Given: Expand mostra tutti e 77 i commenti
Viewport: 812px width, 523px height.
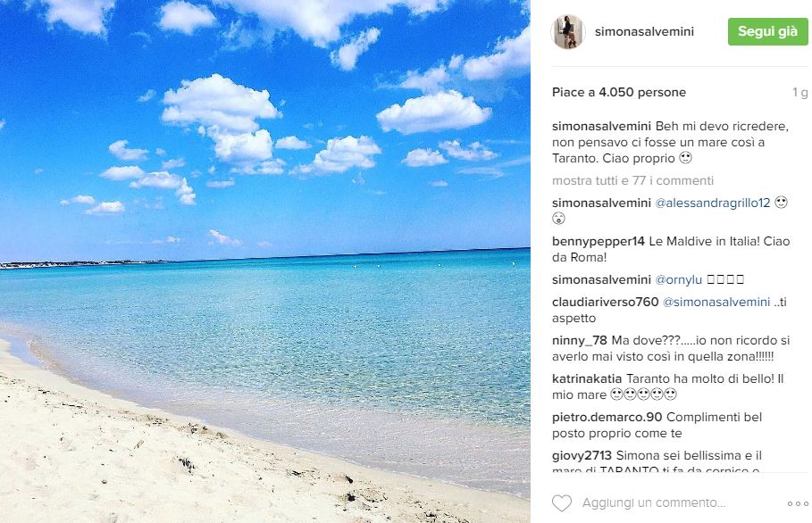Looking at the screenshot, I should 632,180.
